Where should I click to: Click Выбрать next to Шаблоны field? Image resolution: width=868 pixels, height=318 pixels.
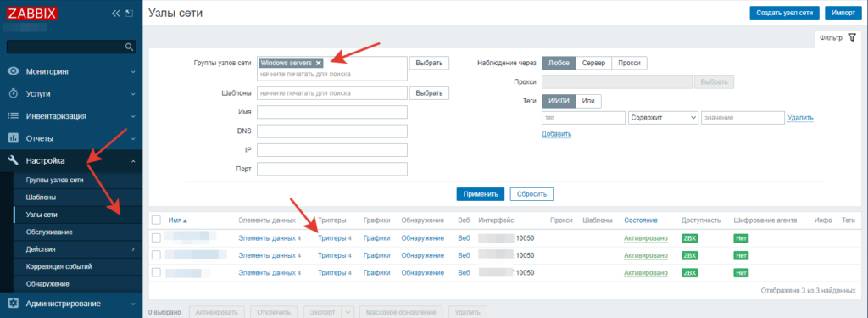(429, 93)
